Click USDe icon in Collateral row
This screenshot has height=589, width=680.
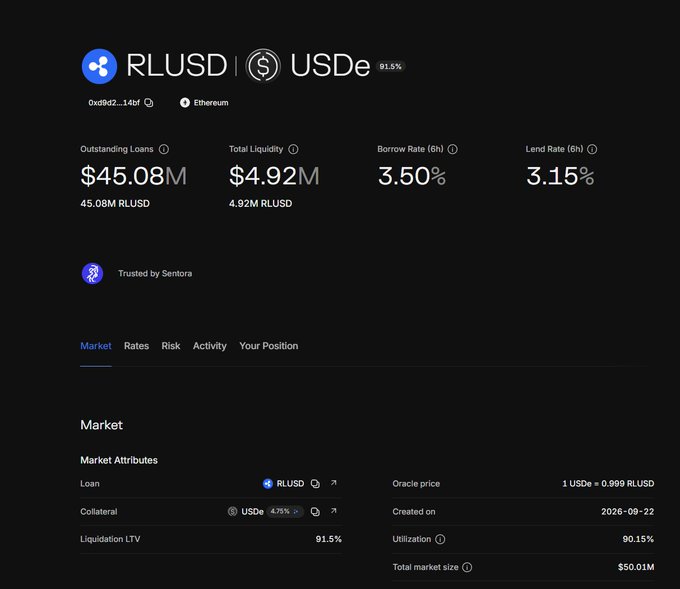(x=232, y=511)
